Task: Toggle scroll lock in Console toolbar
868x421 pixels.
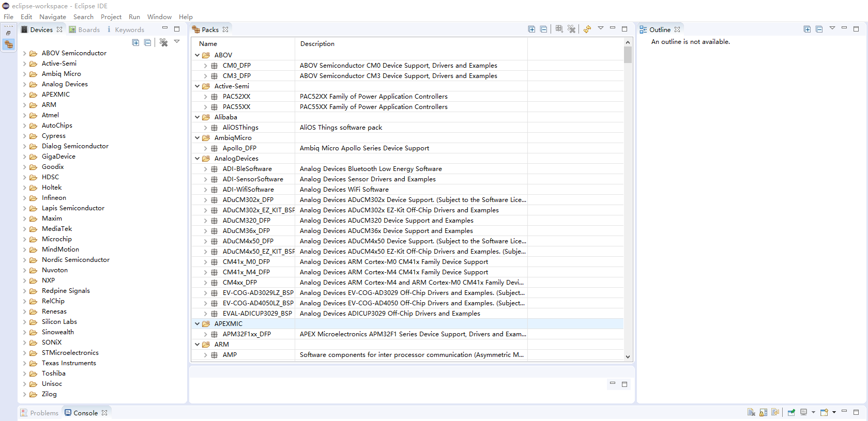Action: click(x=763, y=412)
